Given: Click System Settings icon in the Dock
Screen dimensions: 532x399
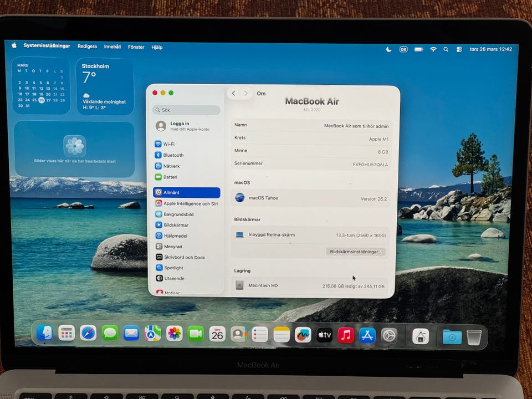Looking at the screenshot, I should [x=389, y=336].
